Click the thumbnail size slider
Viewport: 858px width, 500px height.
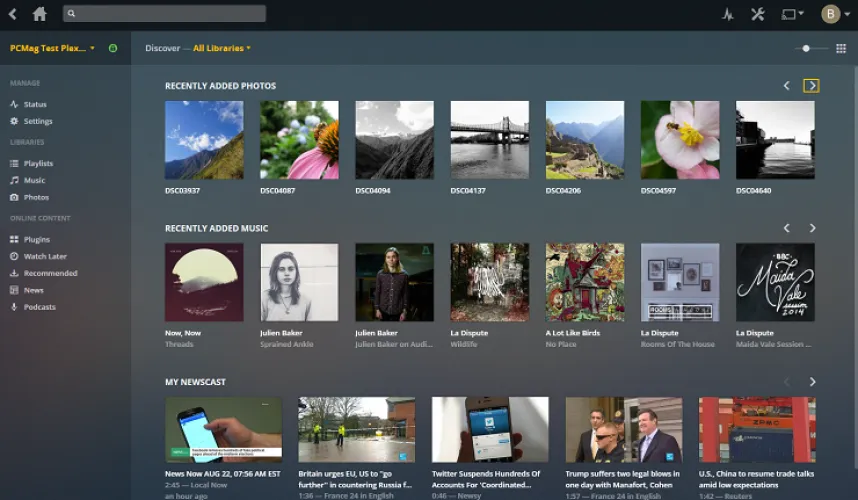click(807, 48)
